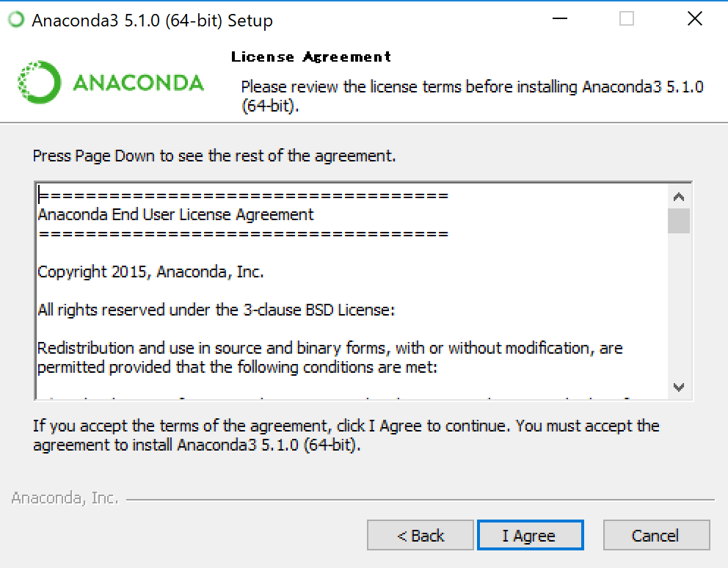Click the Anaconda End User License Agreement line

[175, 214]
